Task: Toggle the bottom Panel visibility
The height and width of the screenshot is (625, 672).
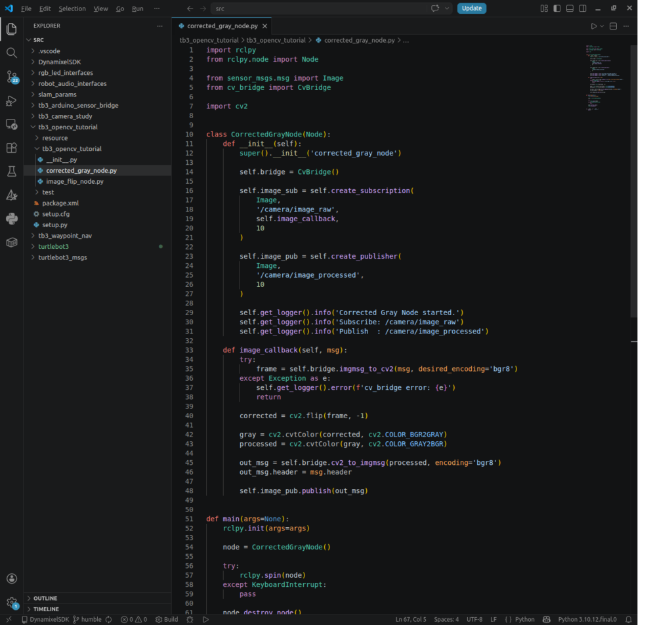Action: click(570, 8)
